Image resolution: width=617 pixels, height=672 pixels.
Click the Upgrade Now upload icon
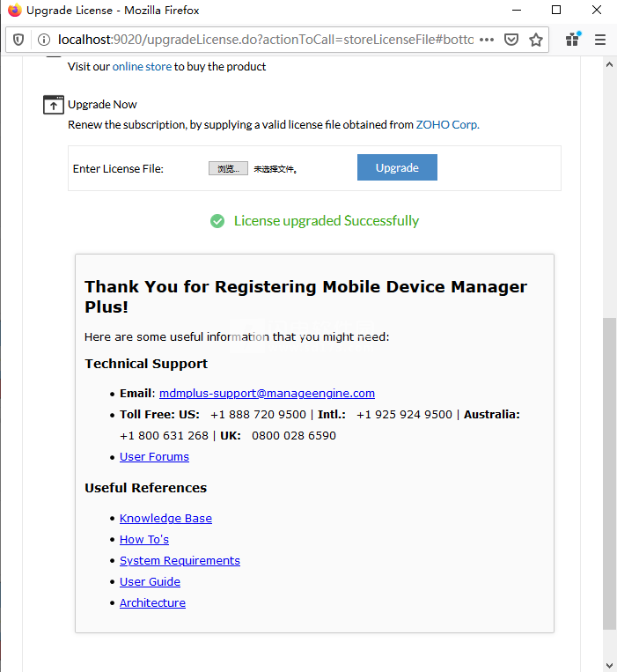tap(54, 105)
